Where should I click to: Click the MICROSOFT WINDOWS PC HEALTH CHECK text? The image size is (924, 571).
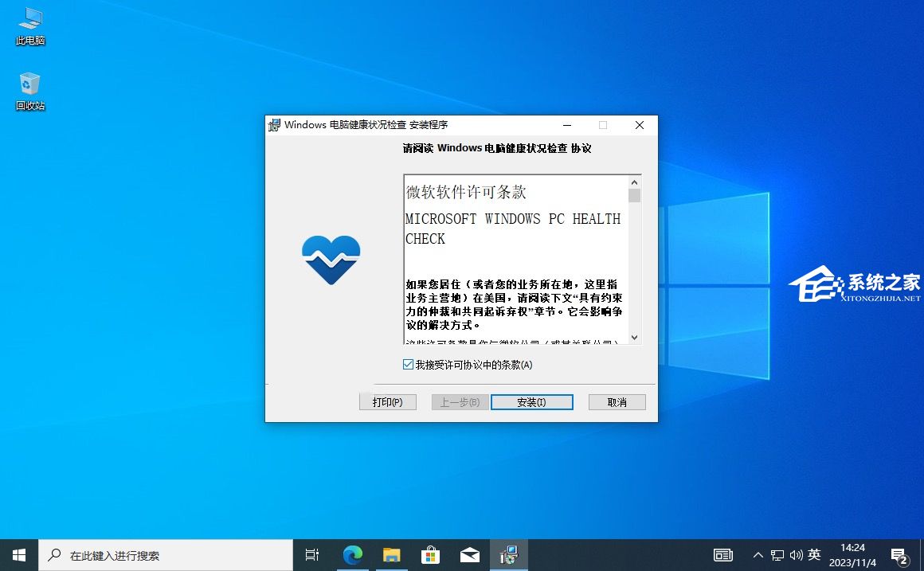[x=513, y=229]
